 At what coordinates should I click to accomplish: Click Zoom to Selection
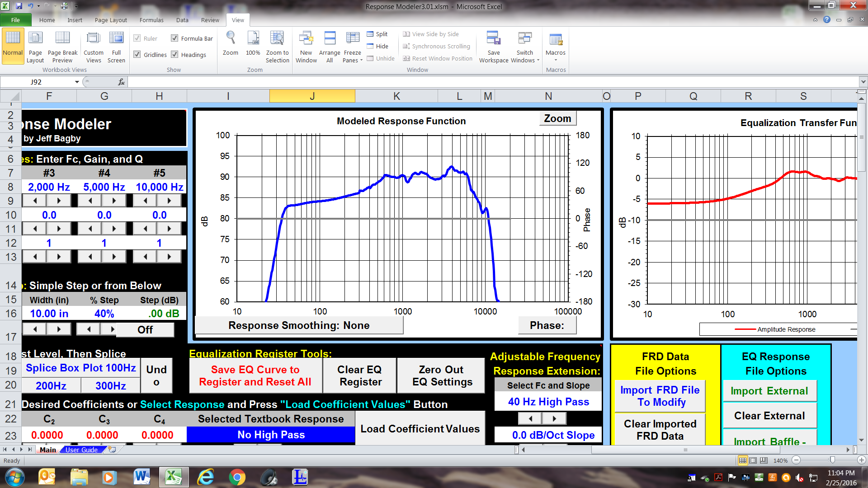pos(277,47)
